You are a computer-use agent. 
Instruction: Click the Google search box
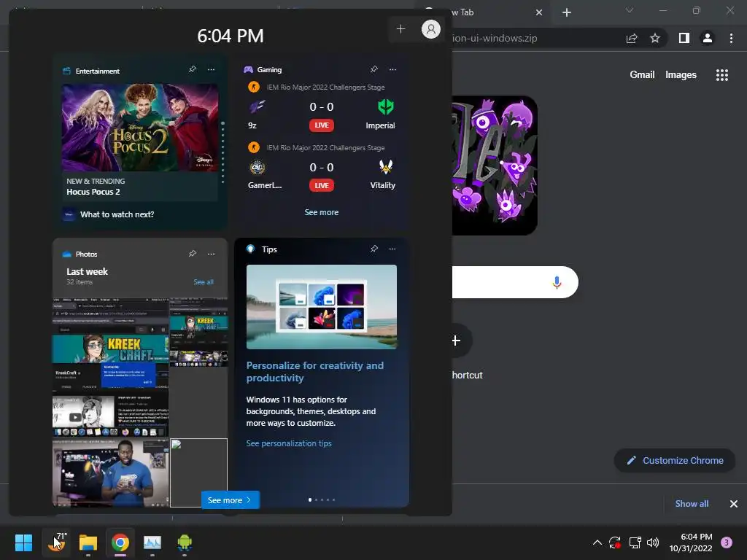pyautogui.click(x=515, y=282)
